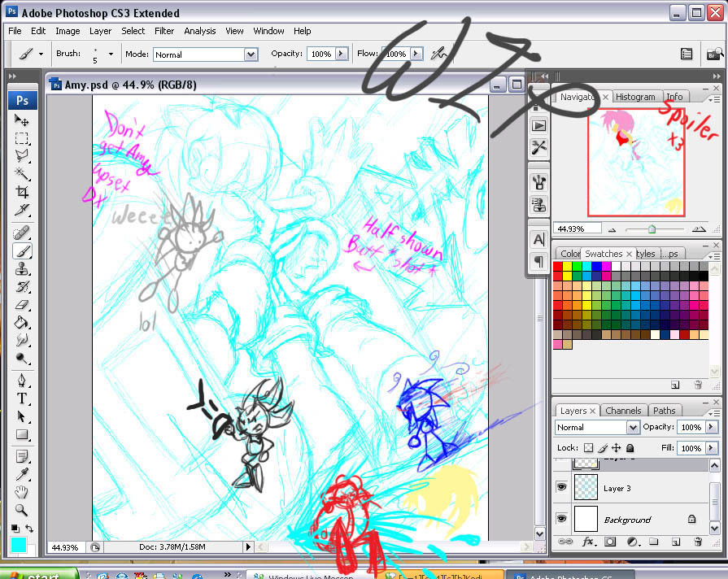The image size is (728, 579).
Task: Select the Move tool
Action: (x=21, y=120)
